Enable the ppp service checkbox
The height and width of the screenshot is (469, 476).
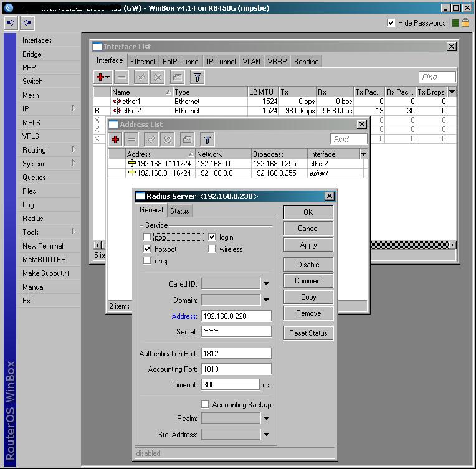(147, 237)
